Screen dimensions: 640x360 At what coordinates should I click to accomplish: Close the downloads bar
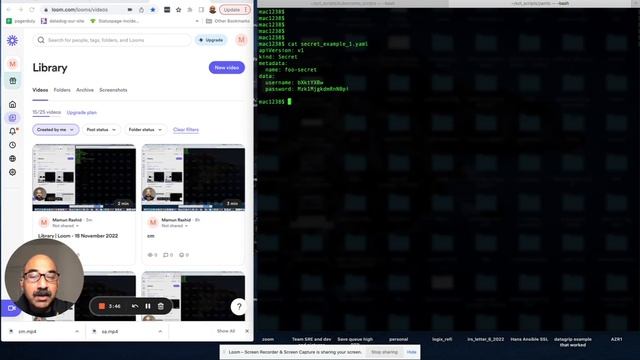[247, 331]
